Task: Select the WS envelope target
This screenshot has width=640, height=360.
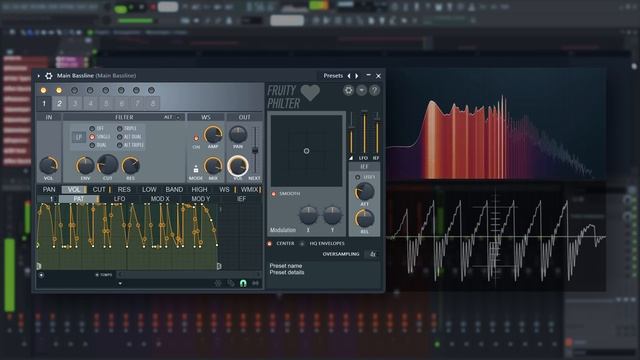Action: click(x=224, y=190)
